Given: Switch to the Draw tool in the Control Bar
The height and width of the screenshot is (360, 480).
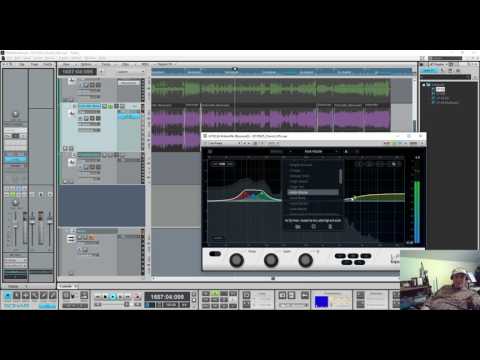Looking at the screenshot, I should click(x=44, y=296).
